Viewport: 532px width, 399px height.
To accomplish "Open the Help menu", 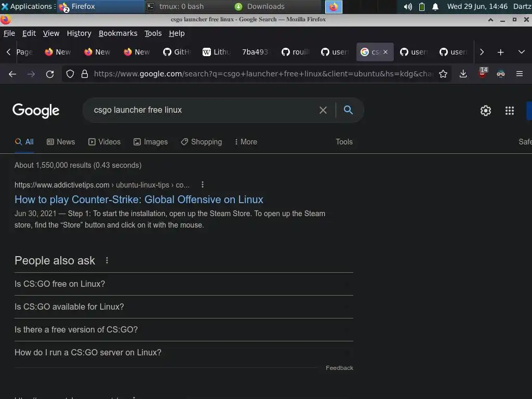I will coord(177,33).
